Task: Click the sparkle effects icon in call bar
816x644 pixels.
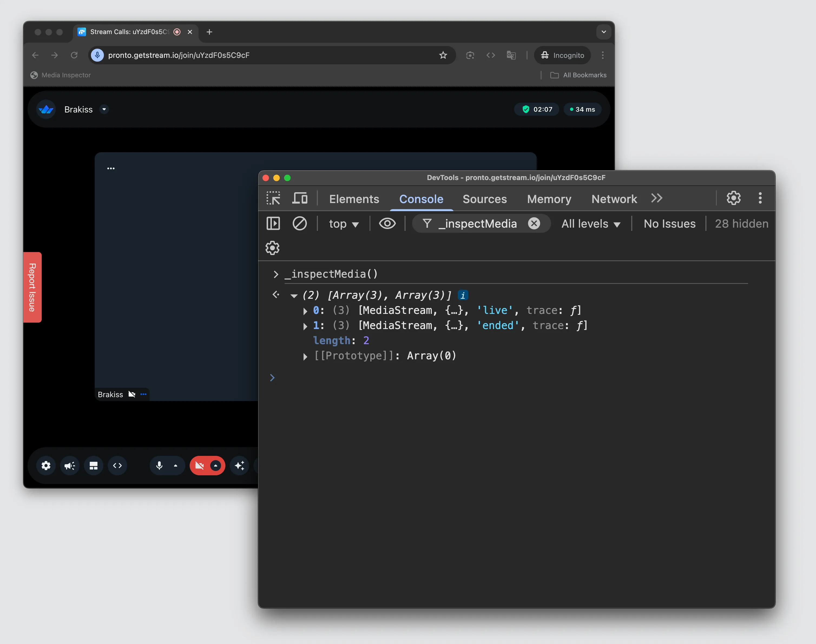Action: [239, 465]
